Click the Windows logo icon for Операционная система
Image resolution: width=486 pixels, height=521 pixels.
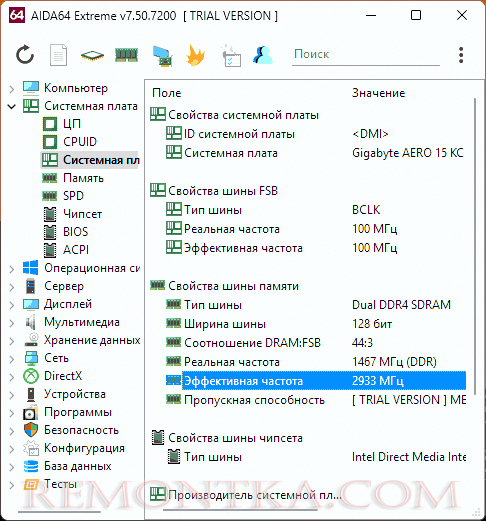[31, 268]
